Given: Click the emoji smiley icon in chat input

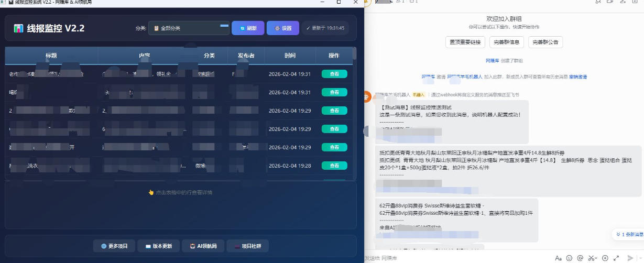Looking at the screenshot, I should click(x=569, y=258).
